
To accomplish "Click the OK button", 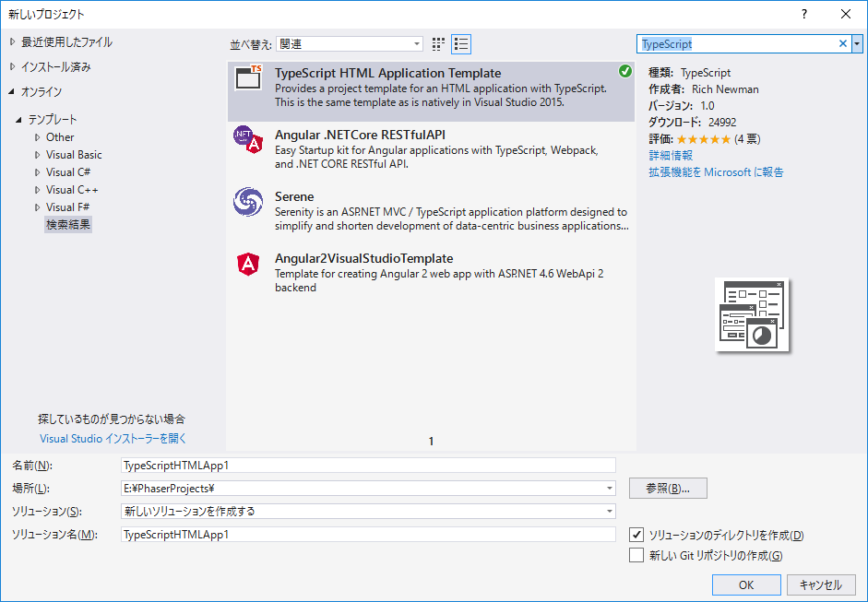I will [746, 584].
